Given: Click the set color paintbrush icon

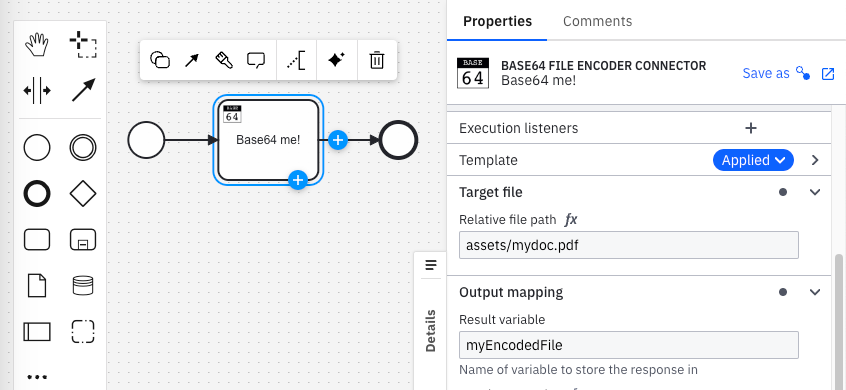Looking at the screenshot, I should point(224,60).
